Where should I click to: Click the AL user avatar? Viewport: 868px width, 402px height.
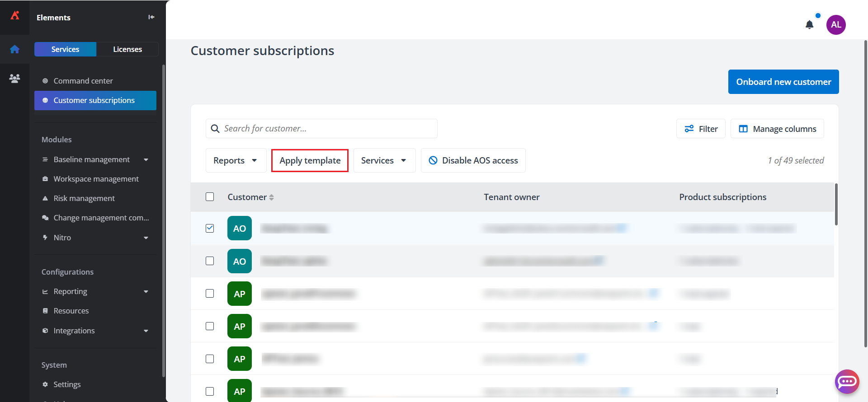[836, 25]
